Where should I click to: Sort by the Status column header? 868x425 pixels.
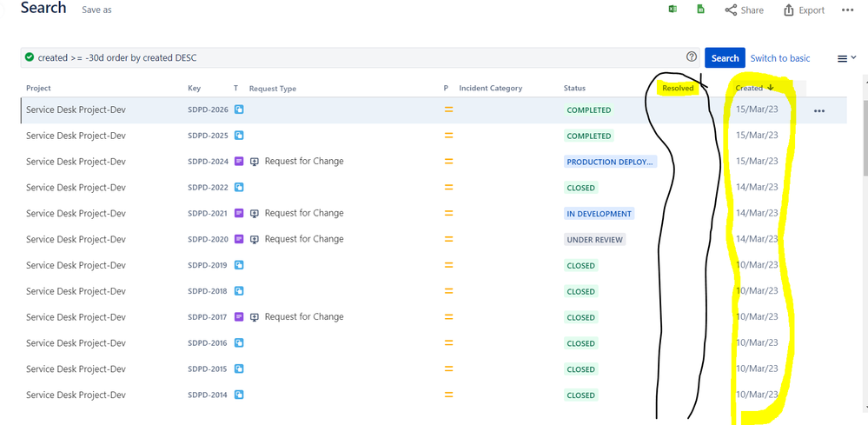pos(574,88)
